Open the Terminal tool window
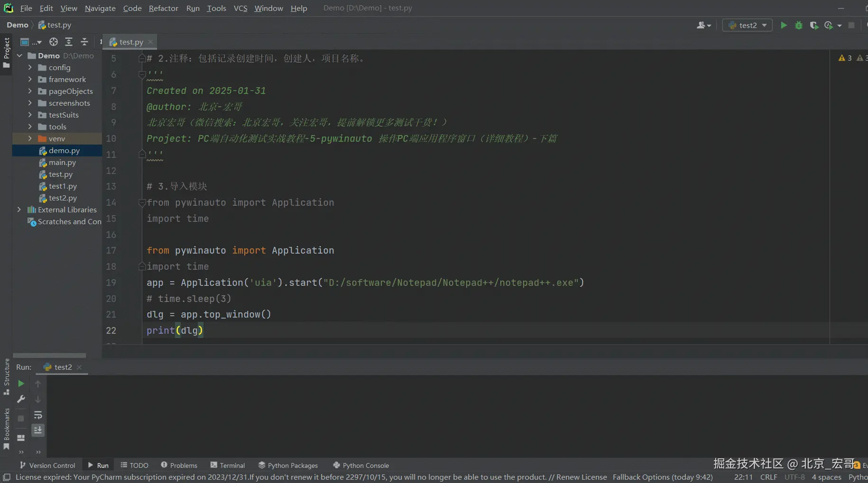Screen dimensions: 868x483 point(228,465)
